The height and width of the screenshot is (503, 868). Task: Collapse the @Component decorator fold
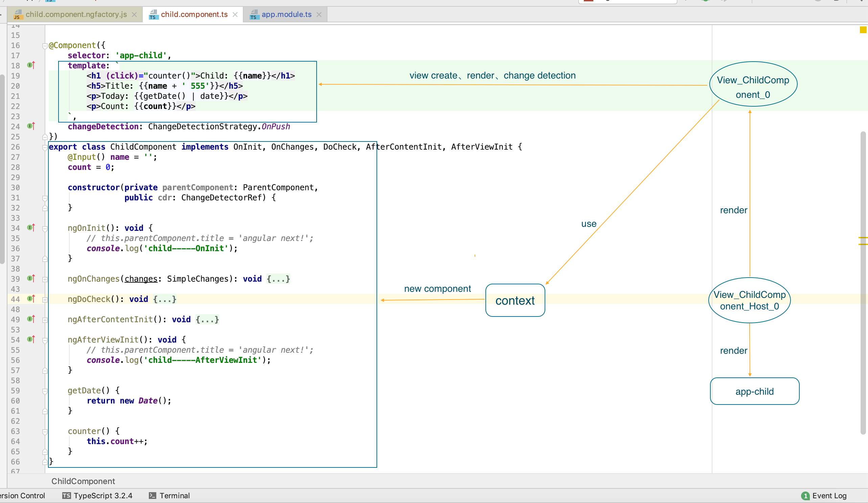[x=45, y=45]
